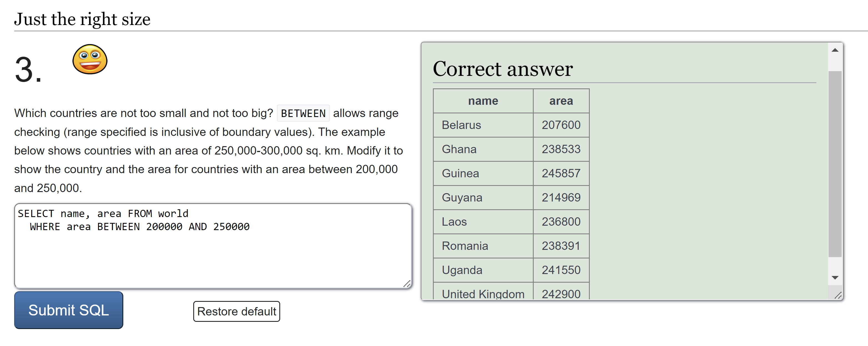Select the Ghana table cell
Viewport: 868px width, 346px height.
click(483, 149)
